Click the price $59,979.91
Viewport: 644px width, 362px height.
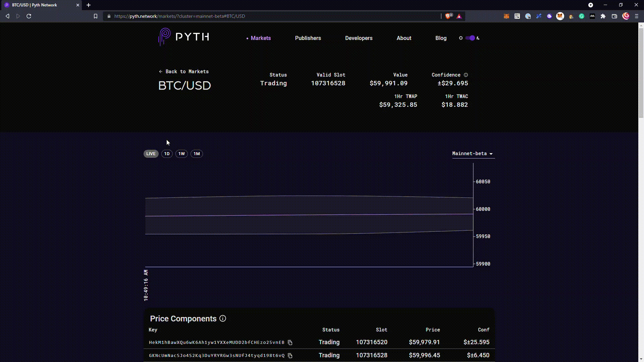pos(424,342)
